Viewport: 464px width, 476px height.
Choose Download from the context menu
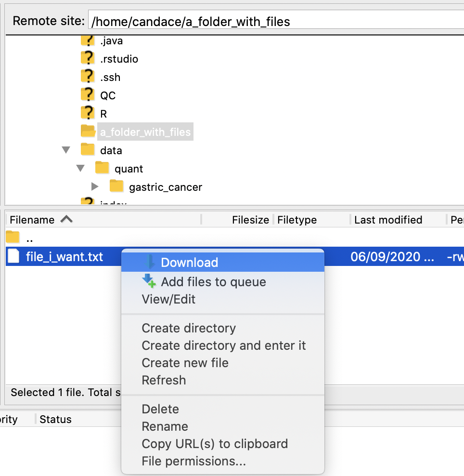click(189, 262)
